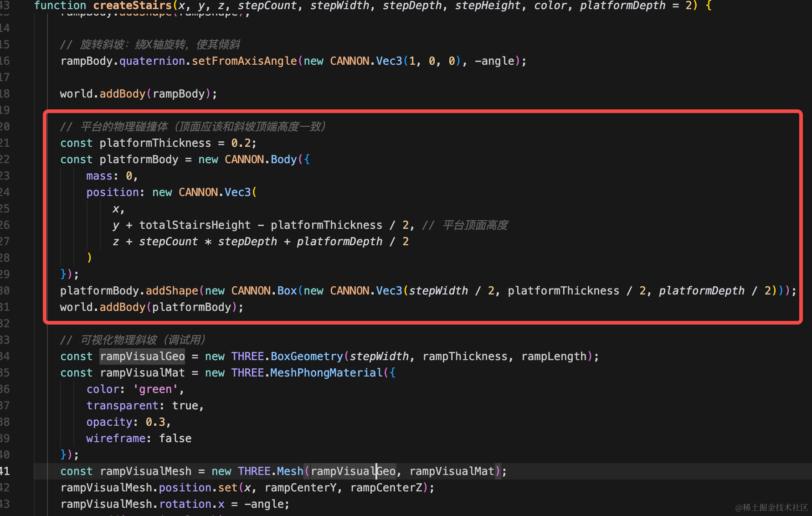Screen dimensions: 812x516
Task: Click 'world.addBody(rampBody);' line
Action: pyautogui.click(x=139, y=94)
